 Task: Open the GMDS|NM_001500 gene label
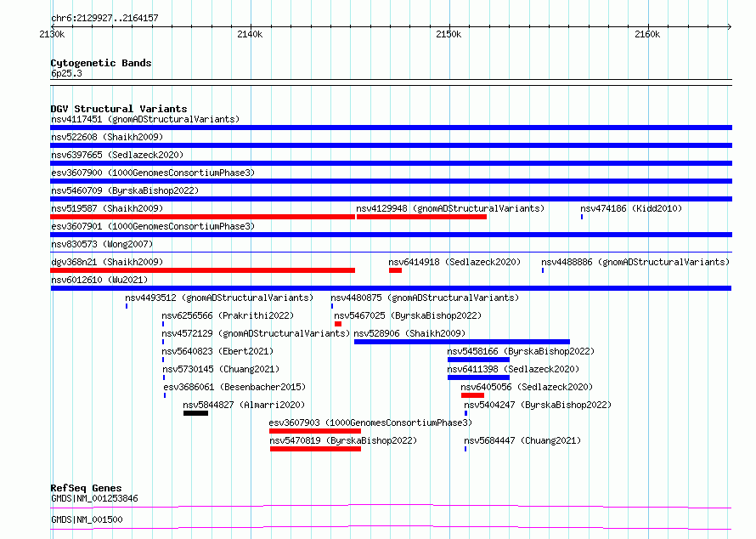pyautogui.click(x=87, y=519)
